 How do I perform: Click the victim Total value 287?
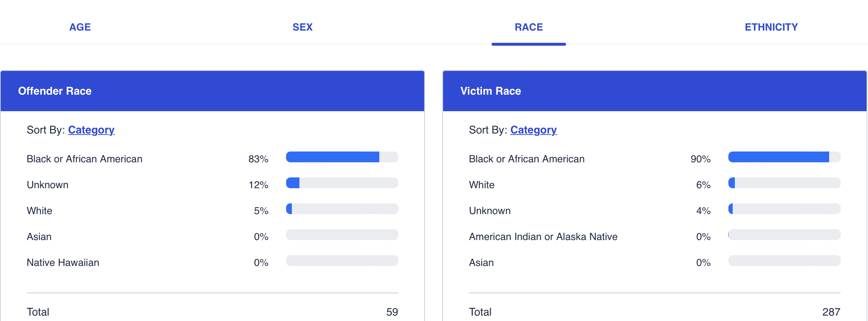pos(831,312)
